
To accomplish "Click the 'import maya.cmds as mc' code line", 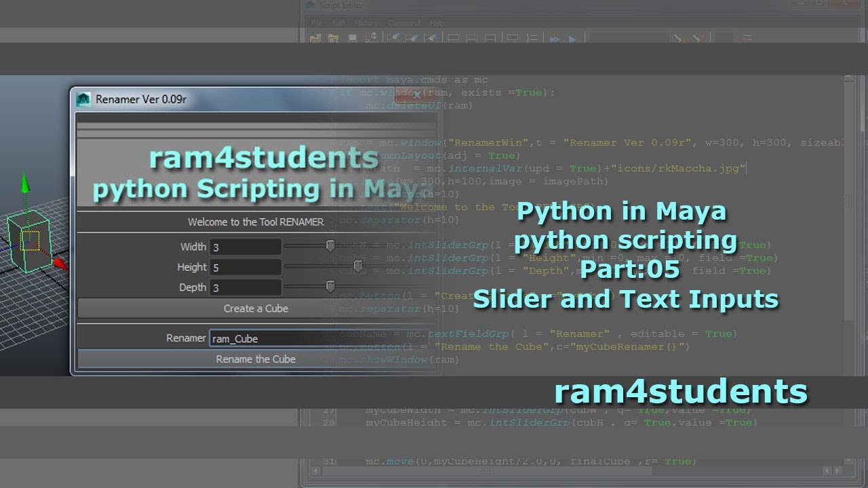I will [x=414, y=79].
